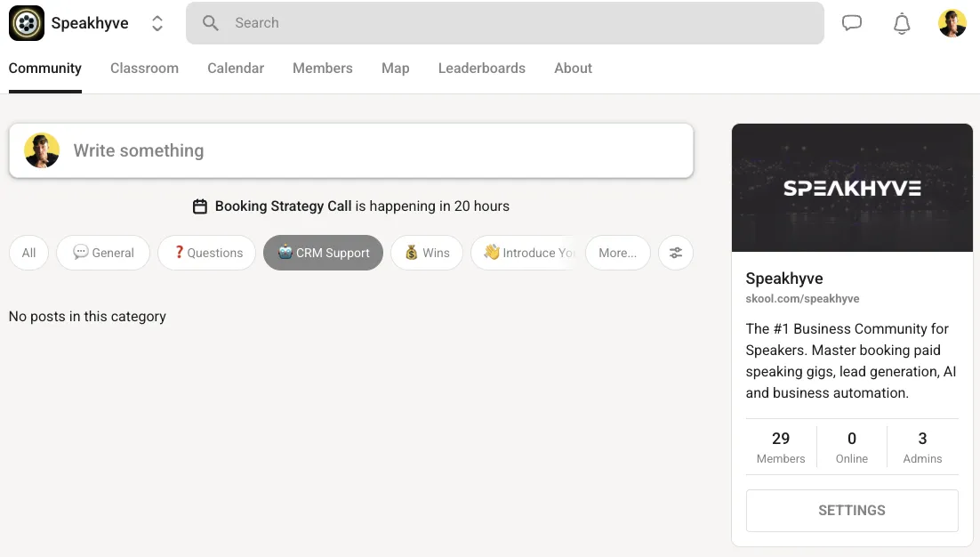Open the About tab
Screen dimensions: 980x557
click(x=573, y=69)
